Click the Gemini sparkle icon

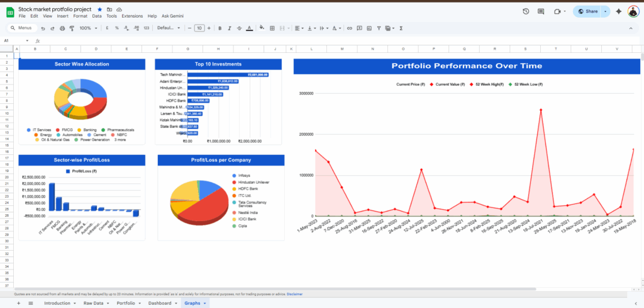pyautogui.click(x=619, y=11)
